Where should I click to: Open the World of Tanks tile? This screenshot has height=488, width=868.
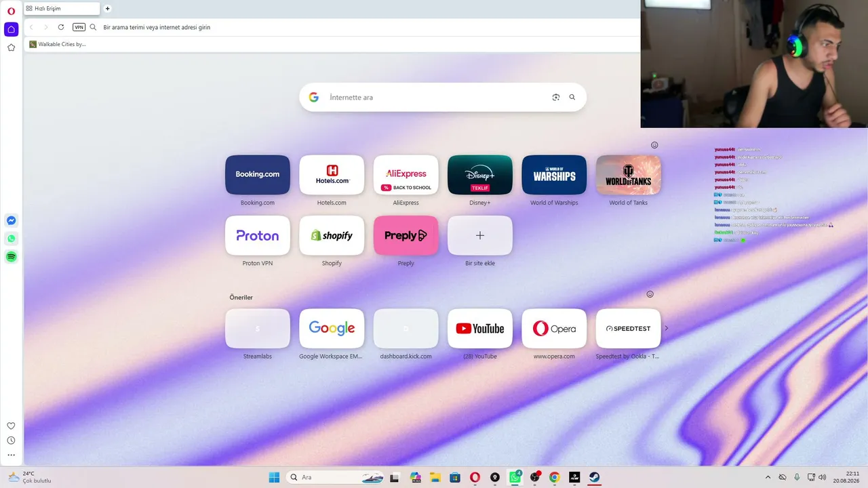pos(629,175)
